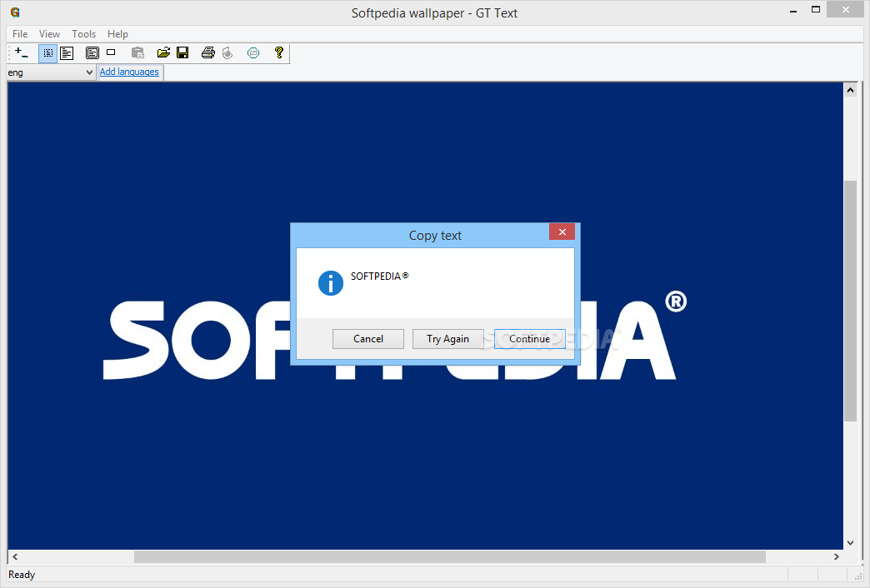Open the Tools menu

coord(84,34)
